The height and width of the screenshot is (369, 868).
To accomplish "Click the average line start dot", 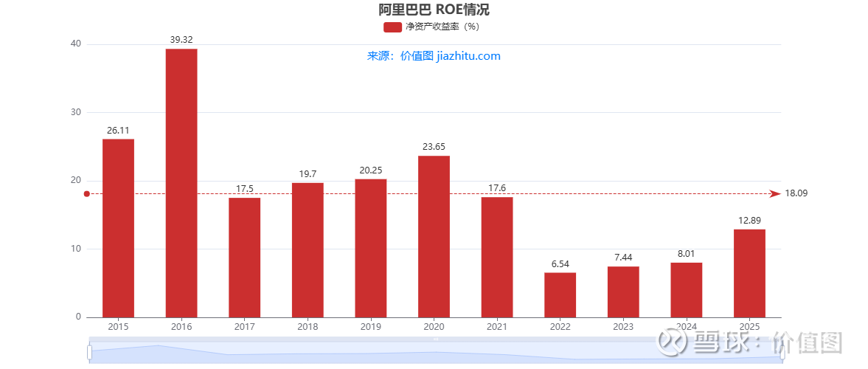I will point(86,193).
